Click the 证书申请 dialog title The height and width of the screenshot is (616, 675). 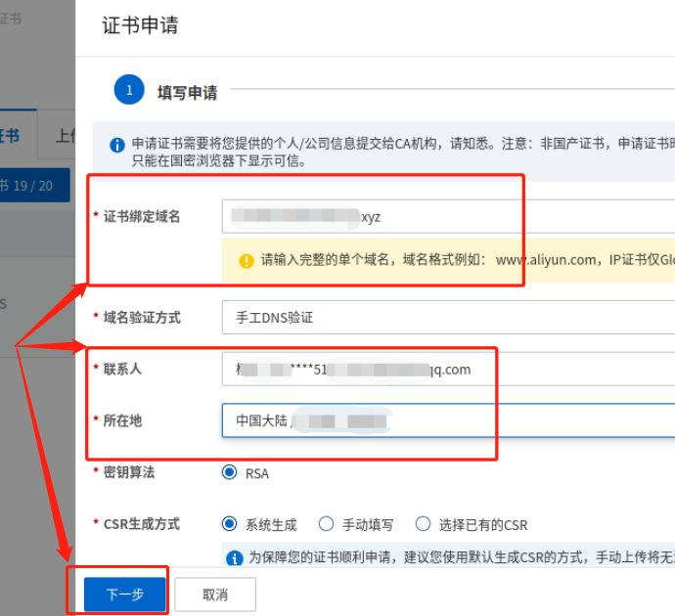140,25
